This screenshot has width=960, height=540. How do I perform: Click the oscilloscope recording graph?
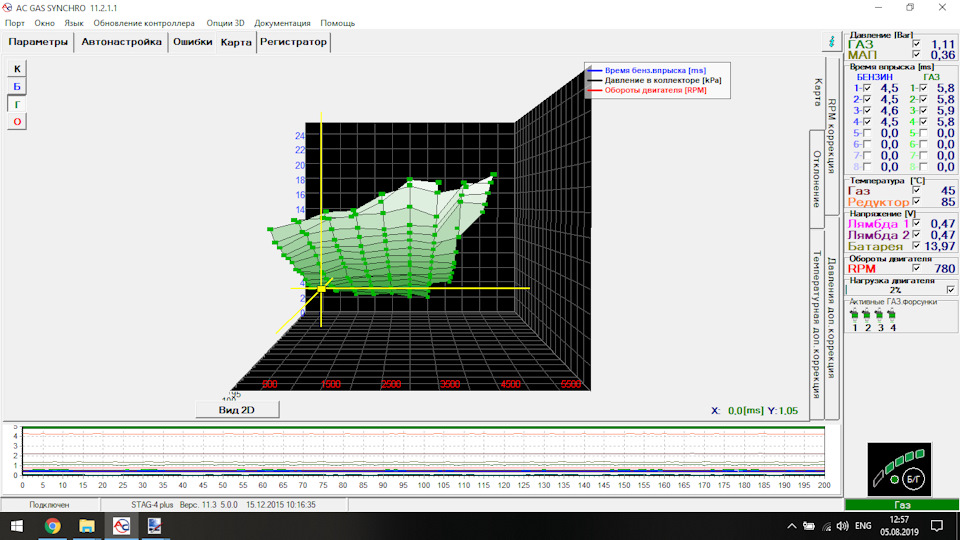click(423, 452)
